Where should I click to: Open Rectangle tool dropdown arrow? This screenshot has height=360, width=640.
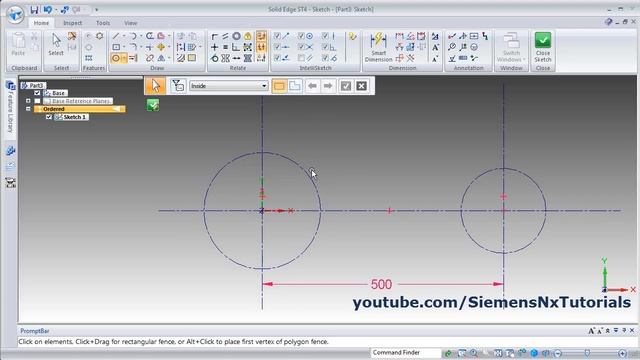[x=124, y=47]
